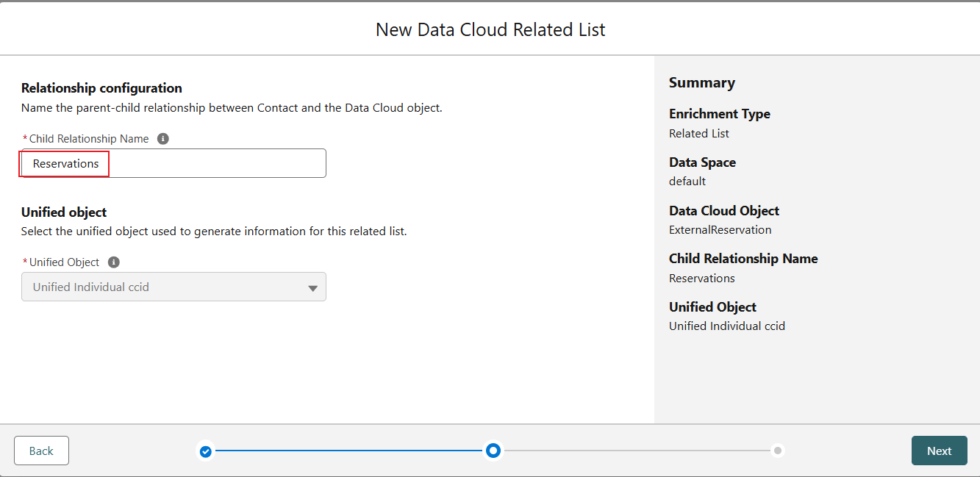Viewport: 980px width, 477px height.
Task: Click the default Data Space value
Action: coord(687,181)
